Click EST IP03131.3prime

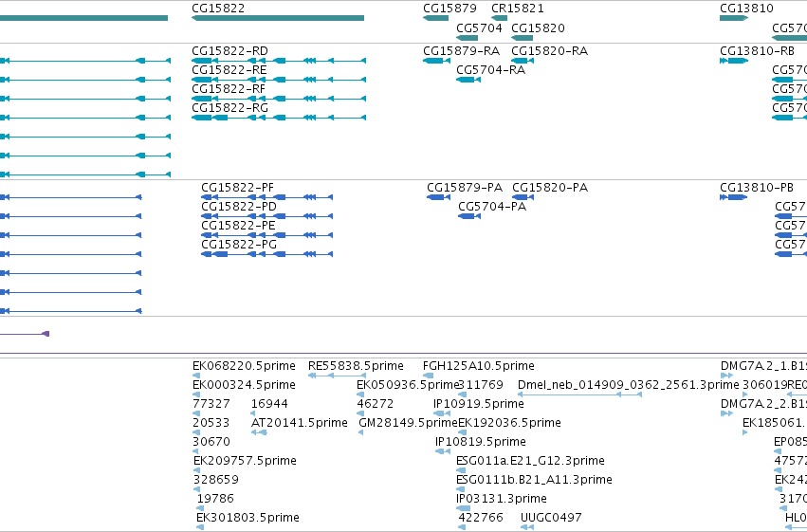pos(502,499)
